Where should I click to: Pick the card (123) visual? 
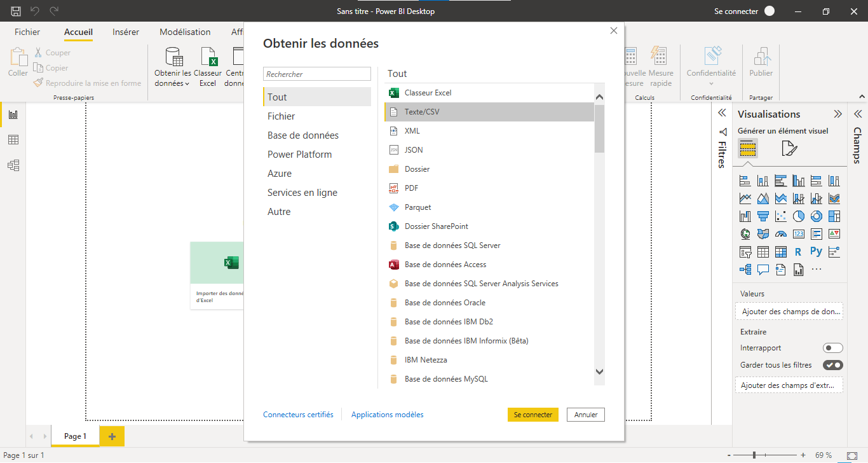click(799, 234)
